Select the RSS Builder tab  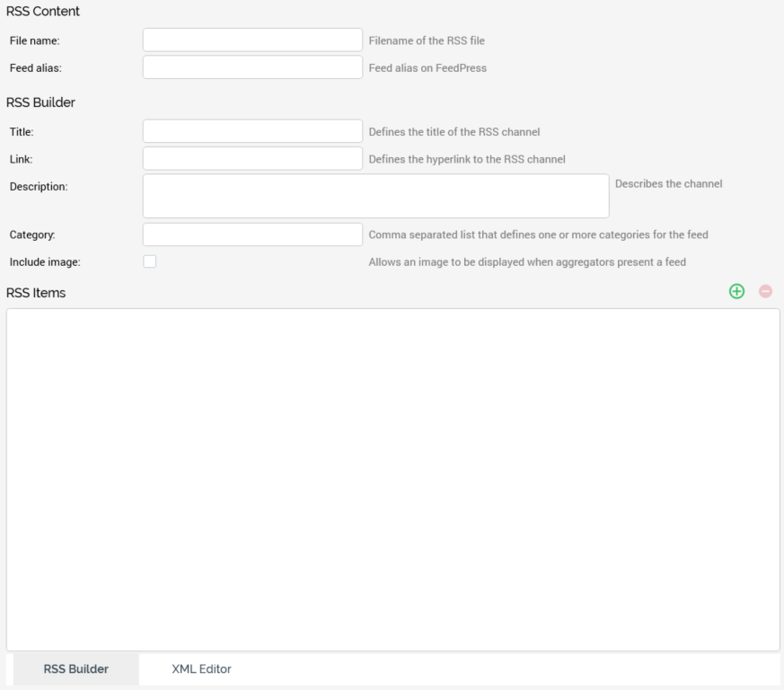76,669
